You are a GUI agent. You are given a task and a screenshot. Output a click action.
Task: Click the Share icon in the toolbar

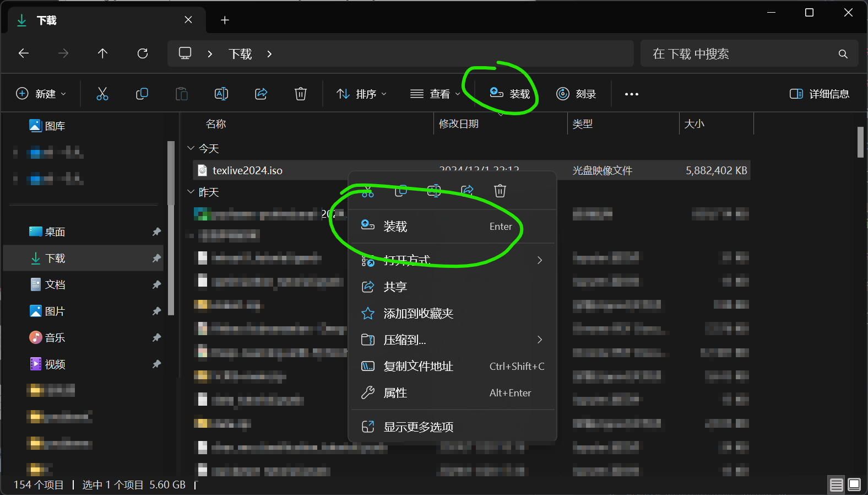pos(261,94)
